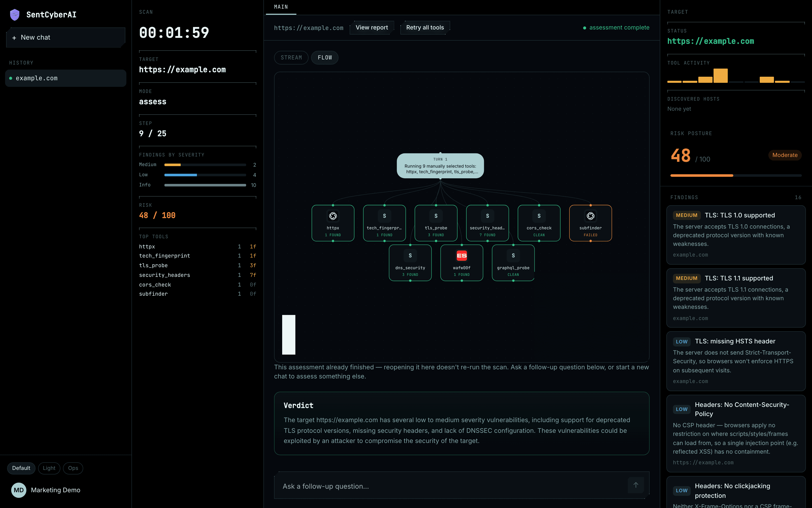Click the 00:01:59 scan timer
The height and width of the screenshot is (508, 812).
tap(174, 33)
